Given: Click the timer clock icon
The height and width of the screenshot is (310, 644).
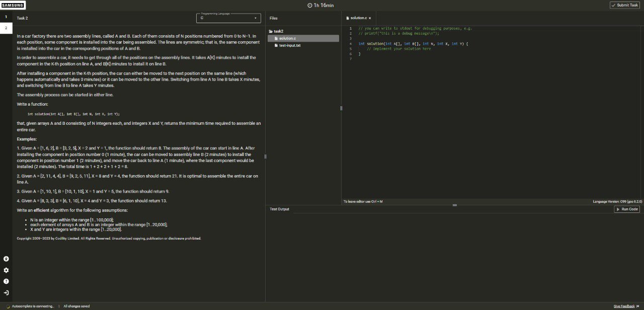Looking at the screenshot, I should point(309,5).
